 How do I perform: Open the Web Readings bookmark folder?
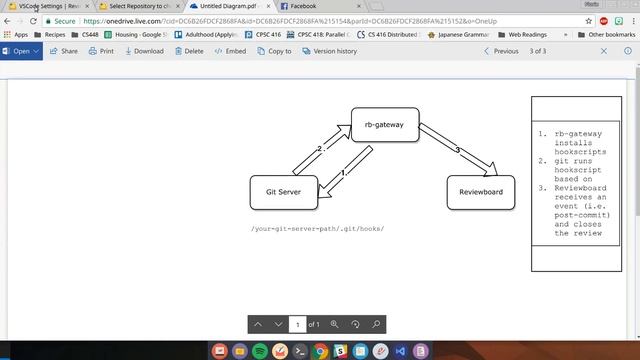point(522,35)
